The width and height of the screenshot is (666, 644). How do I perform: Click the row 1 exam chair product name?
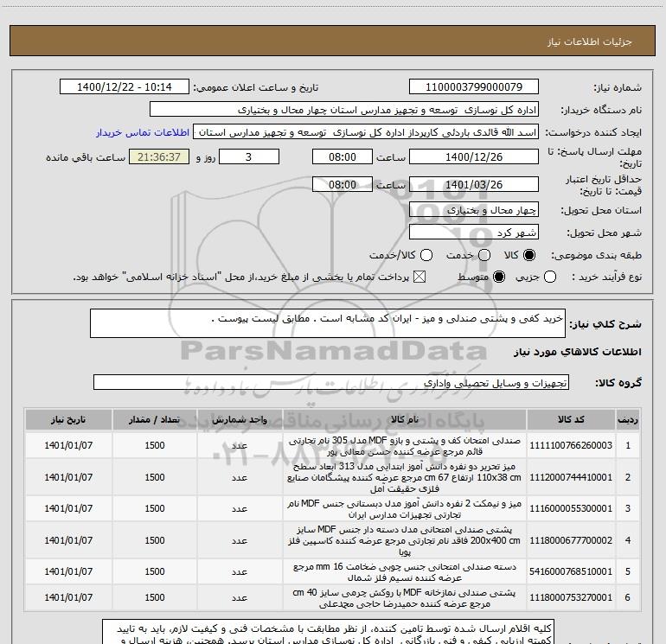click(405, 446)
